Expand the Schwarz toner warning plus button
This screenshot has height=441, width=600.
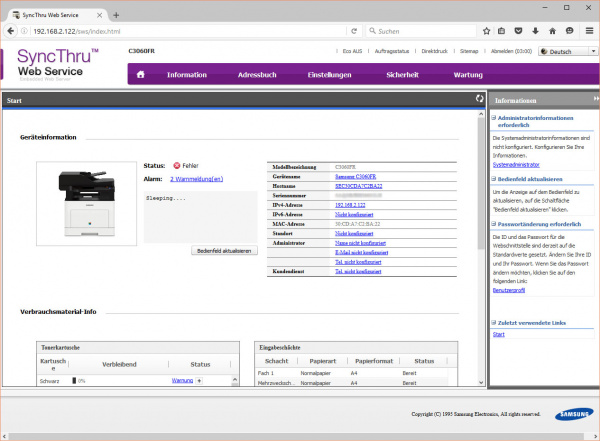199,381
